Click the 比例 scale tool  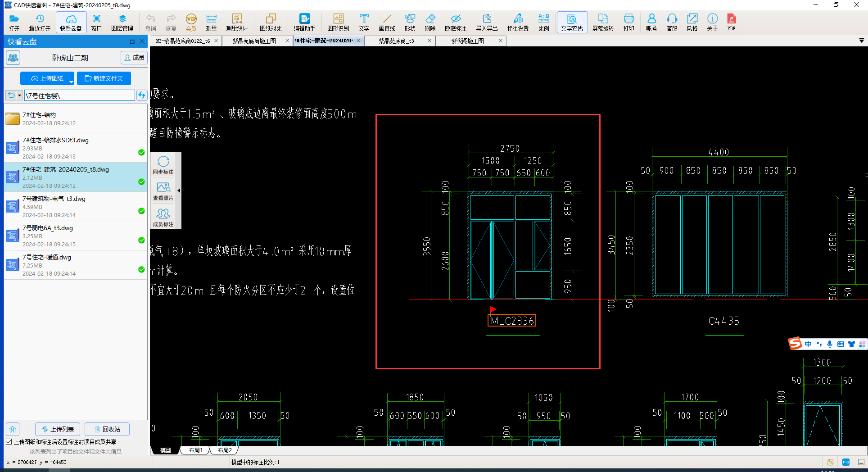[x=543, y=23]
